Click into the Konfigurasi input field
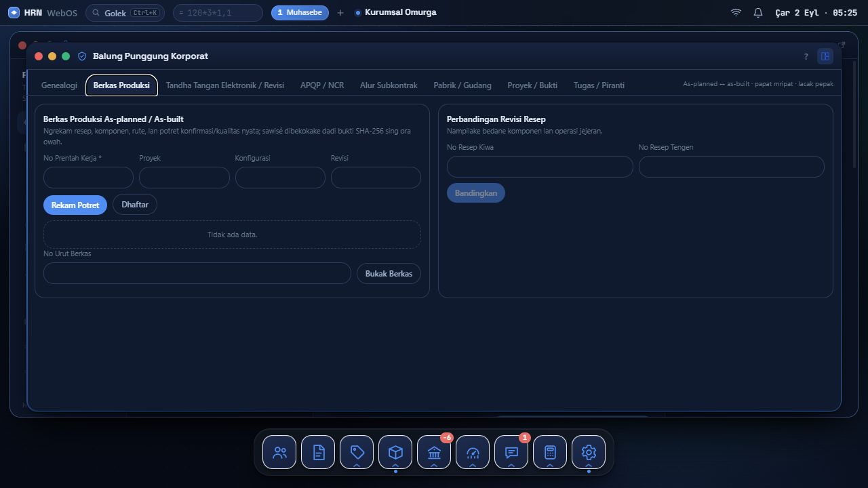The image size is (868, 488). click(280, 178)
